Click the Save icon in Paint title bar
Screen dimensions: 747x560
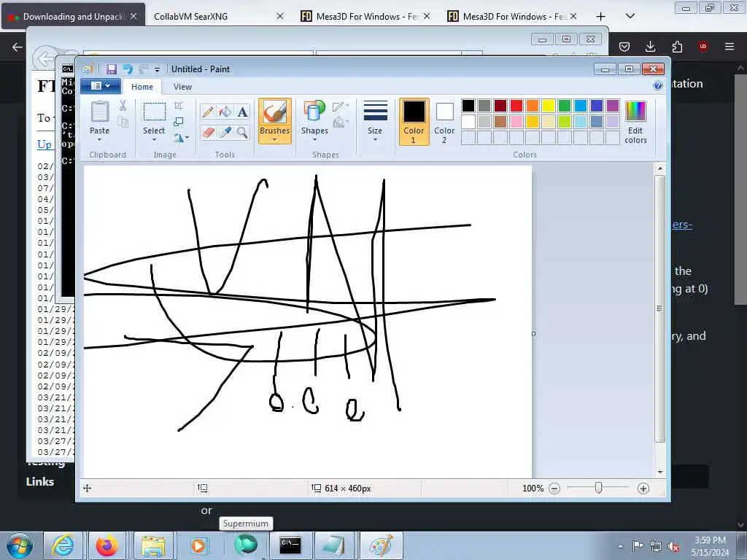coord(112,69)
